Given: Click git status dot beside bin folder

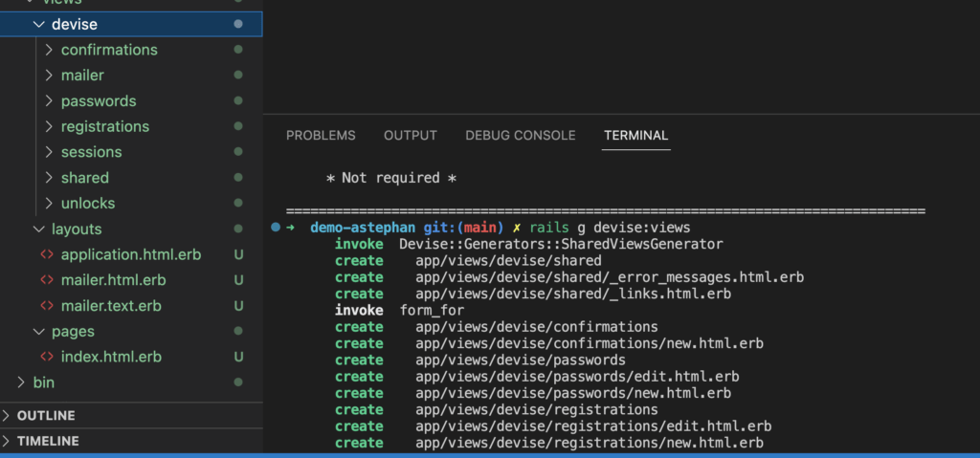Looking at the screenshot, I should (238, 382).
